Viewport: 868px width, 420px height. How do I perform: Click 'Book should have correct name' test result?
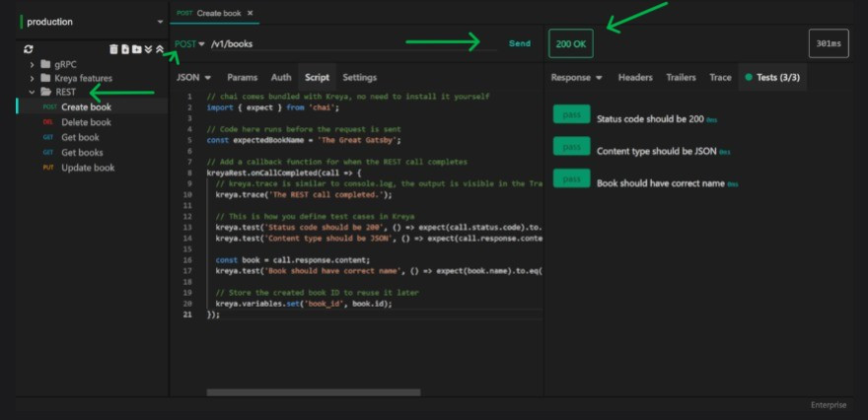point(661,183)
